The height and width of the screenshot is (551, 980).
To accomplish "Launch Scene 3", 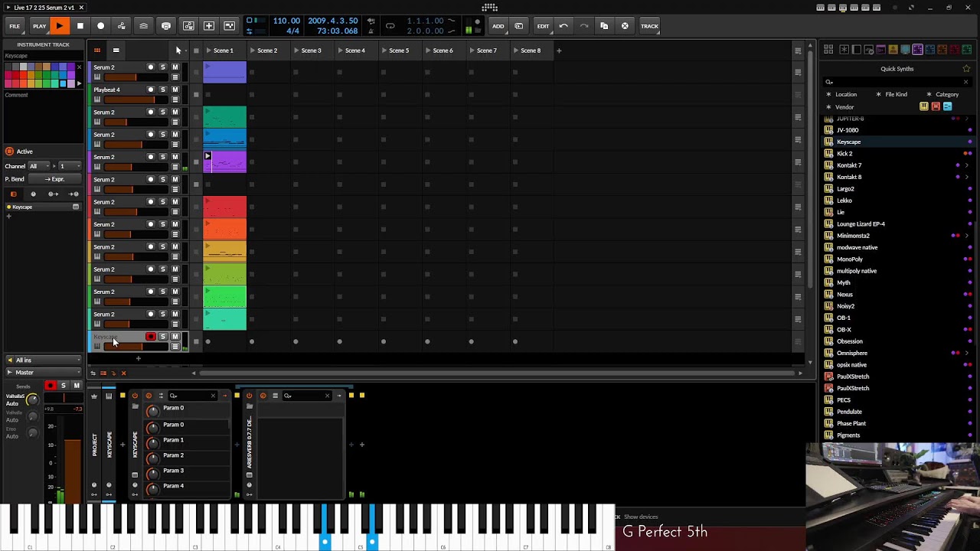I will 296,51.
